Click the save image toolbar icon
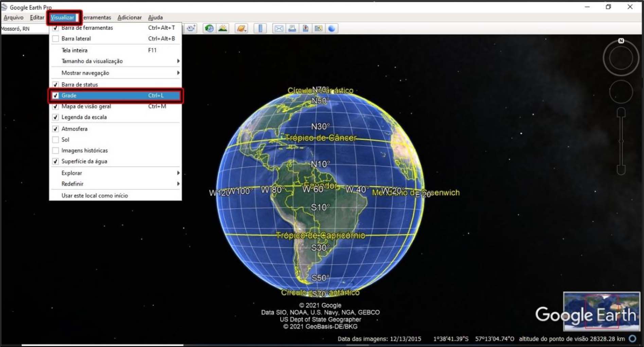This screenshot has height=347, width=644. coord(305,28)
